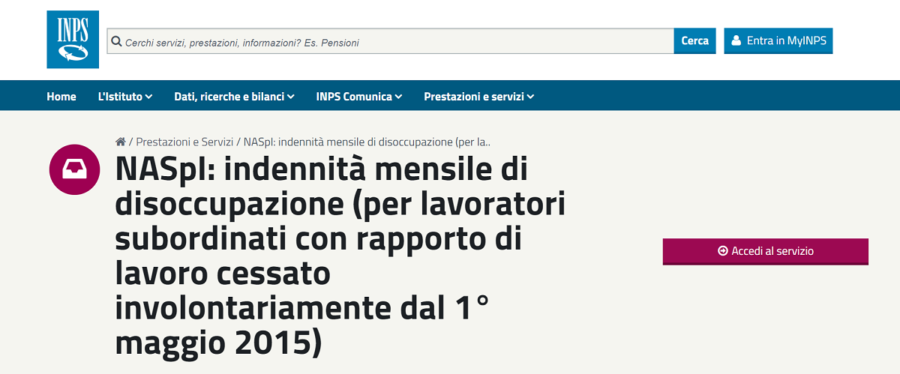Expand Dati, ricerche e bilanci menu
900x374 pixels.
click(x=234, y=97)
